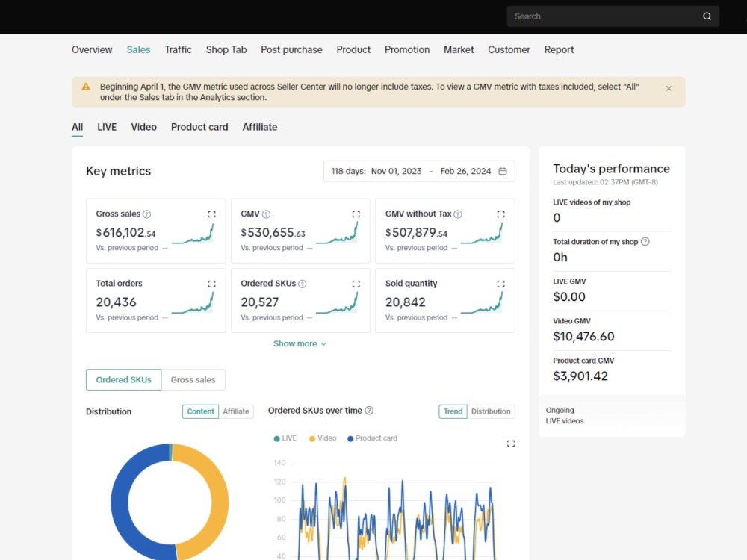Open the Sales tab
The image size is (747, 560).
point(138,49)
